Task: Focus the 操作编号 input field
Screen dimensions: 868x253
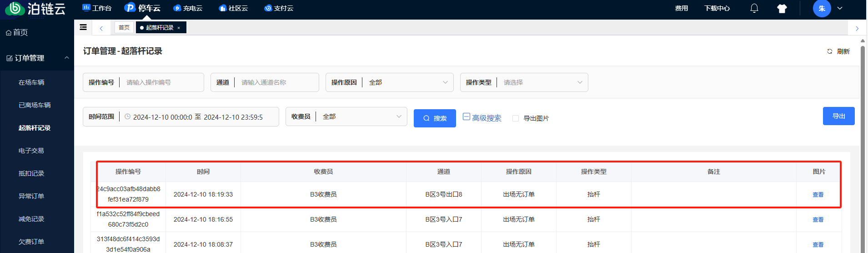Action: (x=162, y=82)
